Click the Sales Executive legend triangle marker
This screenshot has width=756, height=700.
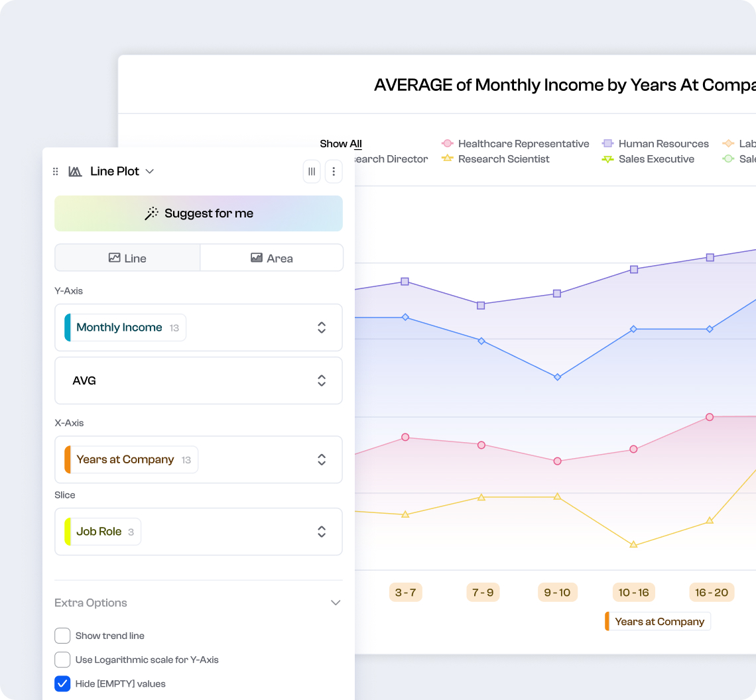608,159
